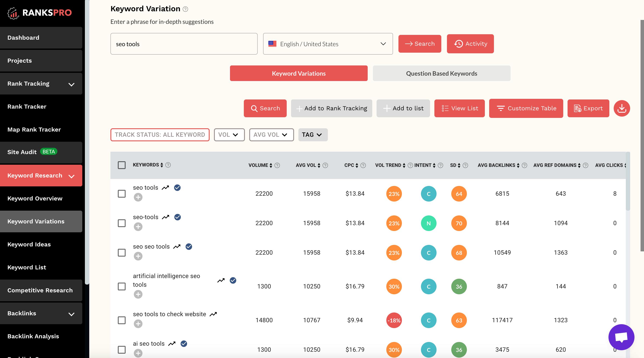Viewport: 644px width, 358px height.
Task: Click the RanksPro logo
Action: [39, 13]
